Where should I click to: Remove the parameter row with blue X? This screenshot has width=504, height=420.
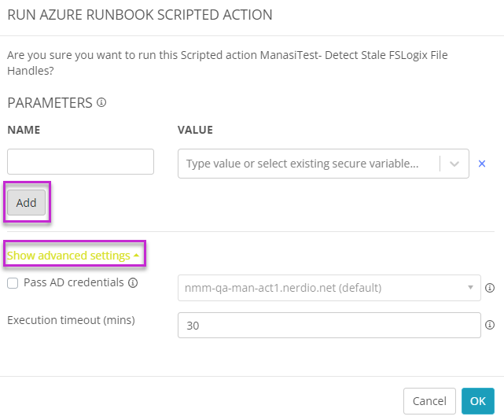point(481,164)
